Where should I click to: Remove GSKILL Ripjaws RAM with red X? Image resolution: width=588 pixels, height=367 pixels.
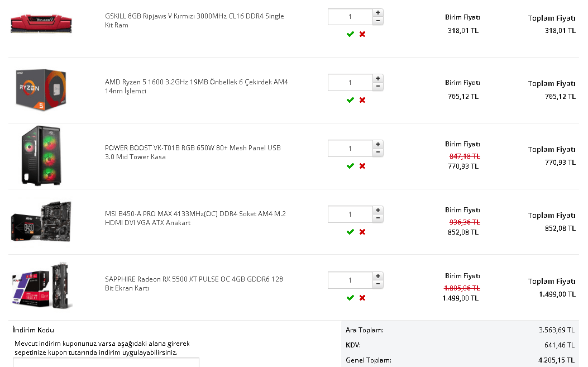coord(362,34)
